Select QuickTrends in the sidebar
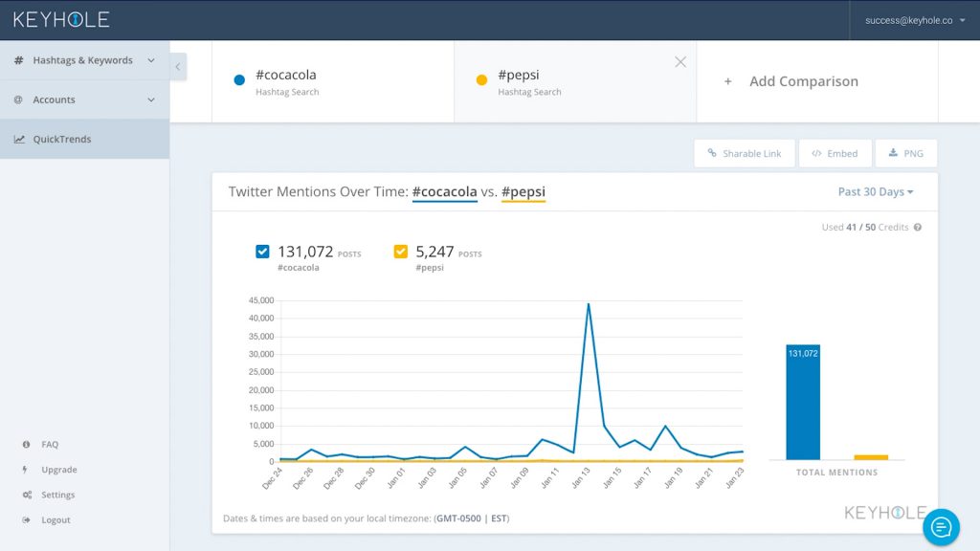This screenshot has width=980, height=551. [84, 139]
